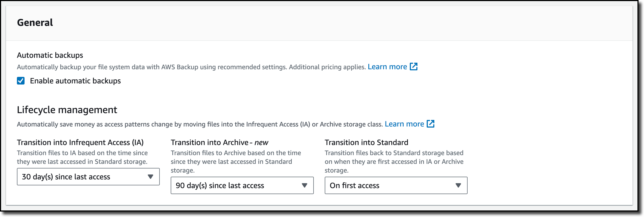Click the "Transition into Infrequent Access (IA)" label
Image resolution: width=644 pixels, height=217 pixels.
click(80, 142)
